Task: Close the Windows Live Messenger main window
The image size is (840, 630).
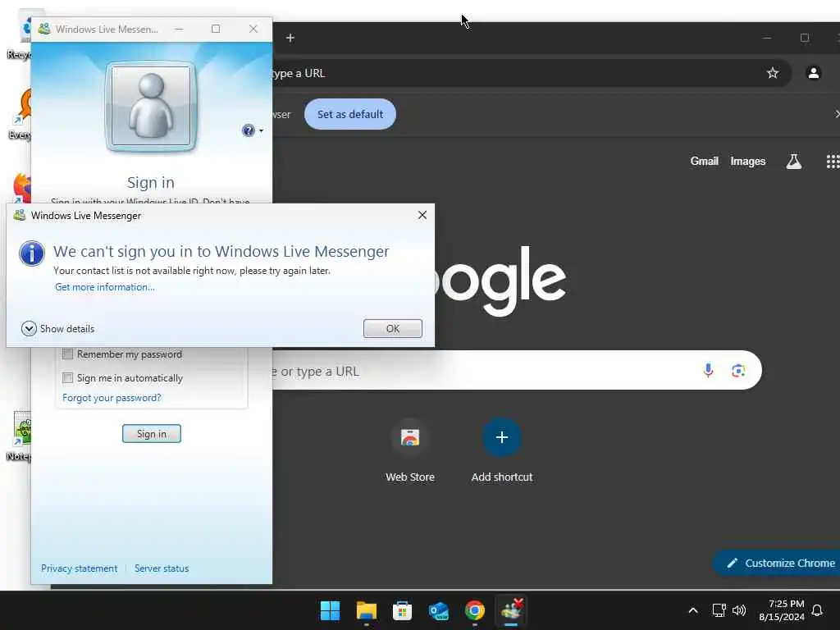Action: tap(253, 29)
